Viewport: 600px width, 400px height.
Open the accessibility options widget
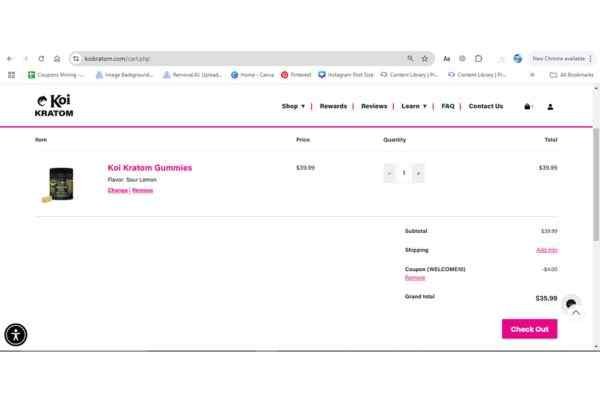(x=16, y=335)
